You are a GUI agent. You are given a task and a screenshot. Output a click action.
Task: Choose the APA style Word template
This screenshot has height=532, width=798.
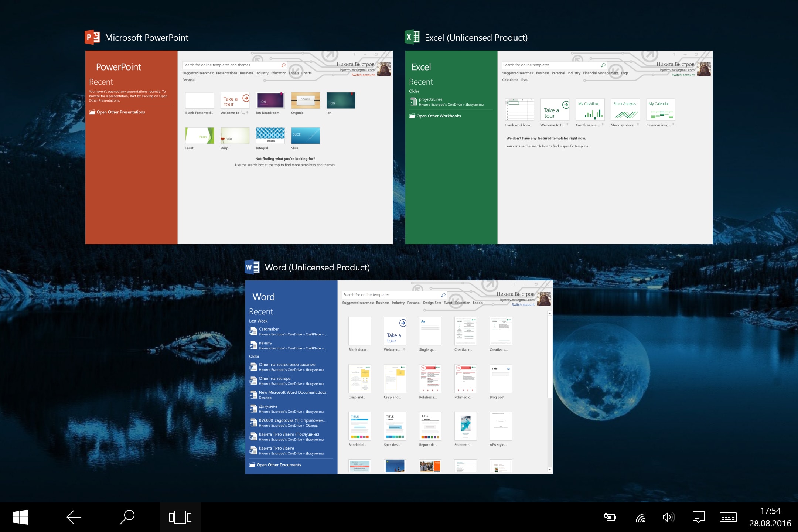501,426
